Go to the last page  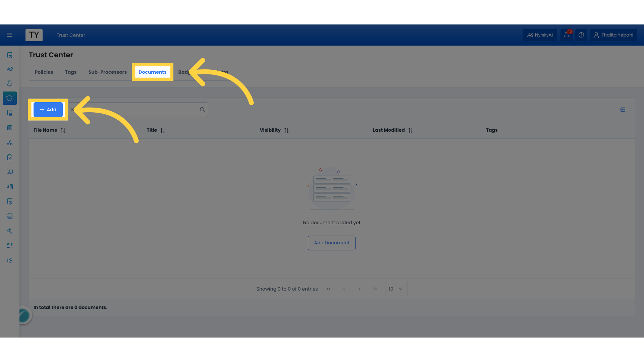pyautogui.click(x=375, y=289)
